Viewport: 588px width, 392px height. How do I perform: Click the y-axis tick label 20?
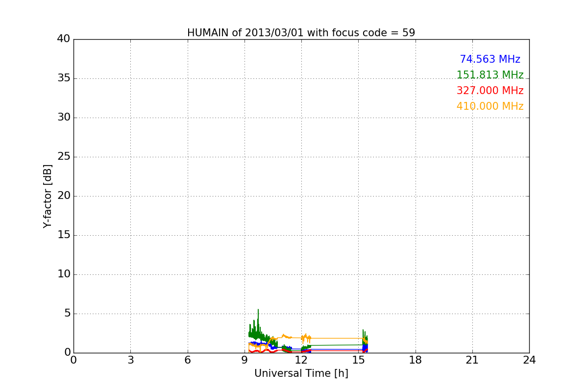[64, 196]
